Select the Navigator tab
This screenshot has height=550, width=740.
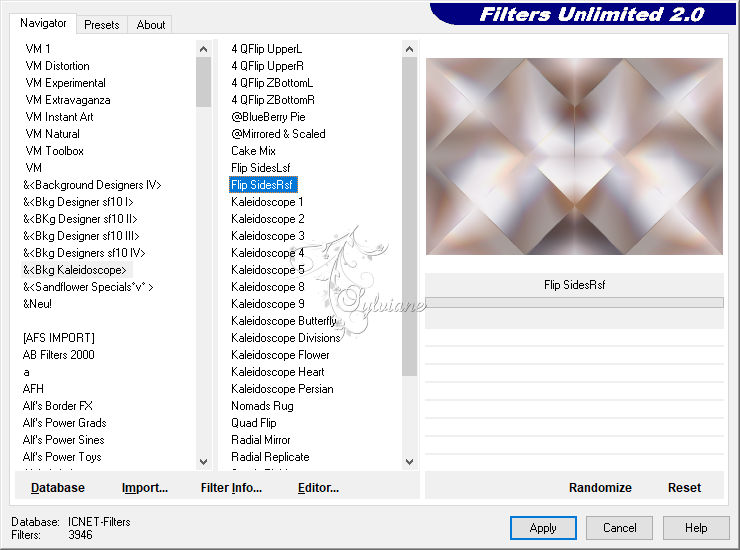coord(43,23)
